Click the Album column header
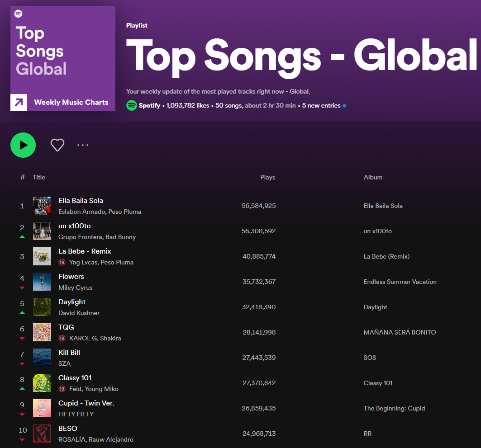The image size is (481, 448). coord(373,177)
